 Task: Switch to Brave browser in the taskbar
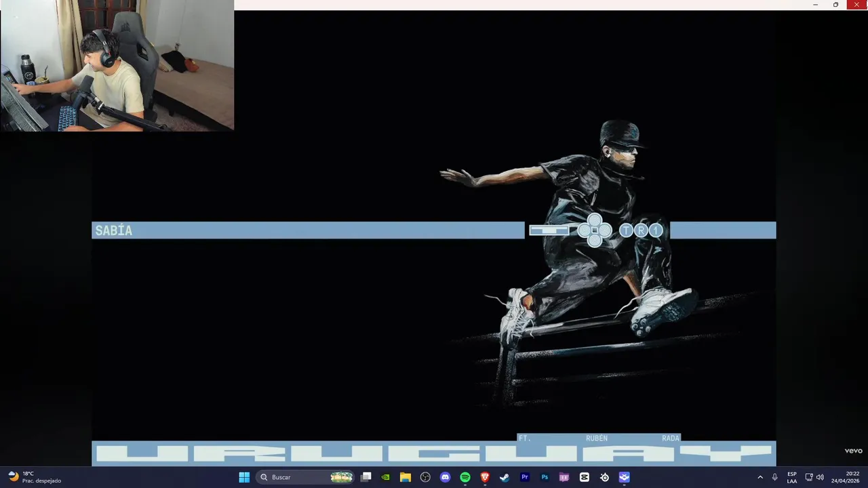pyautogui.click(x=485, y=477)
